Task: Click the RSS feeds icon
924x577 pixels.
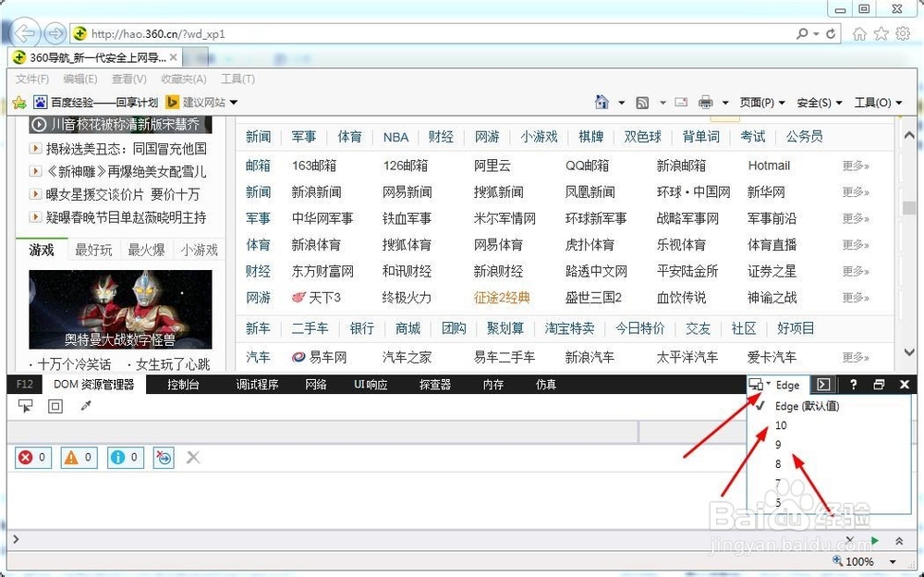Action: 642,103
